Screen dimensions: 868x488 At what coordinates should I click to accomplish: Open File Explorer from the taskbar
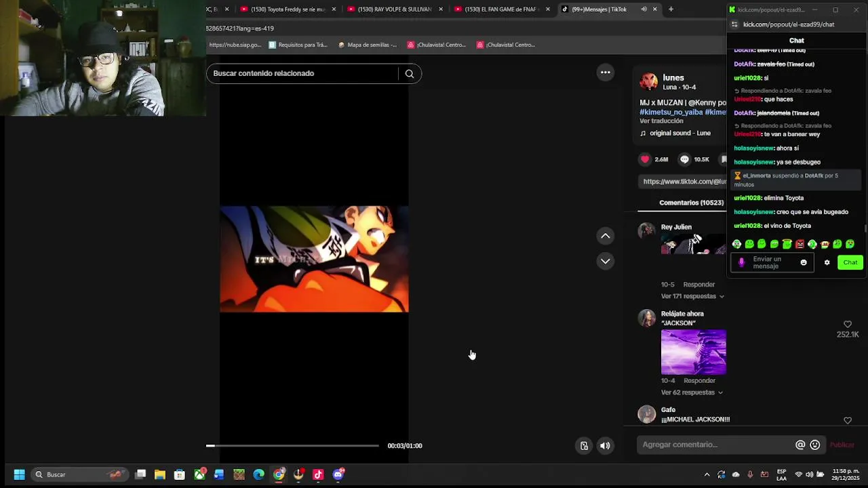[160, 474]
